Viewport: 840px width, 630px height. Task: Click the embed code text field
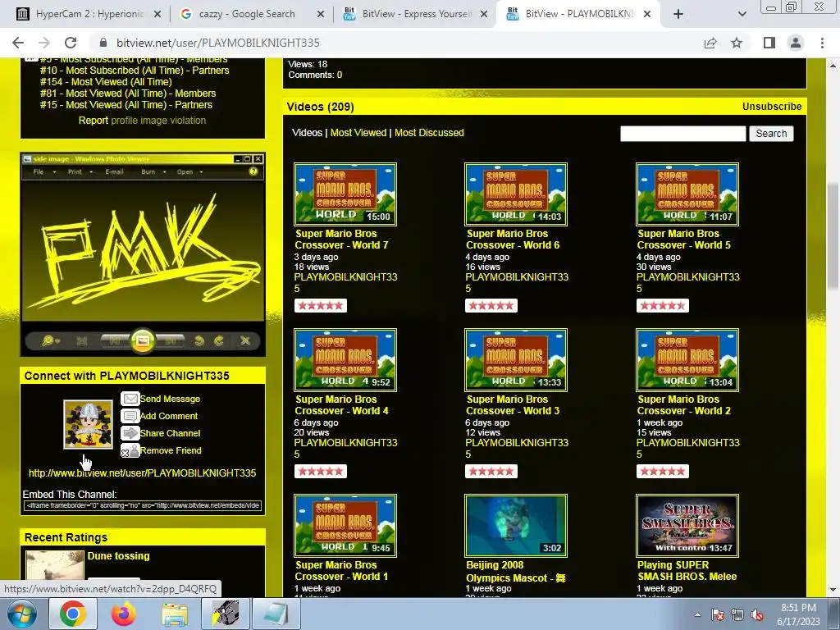[x=143, y=505]
